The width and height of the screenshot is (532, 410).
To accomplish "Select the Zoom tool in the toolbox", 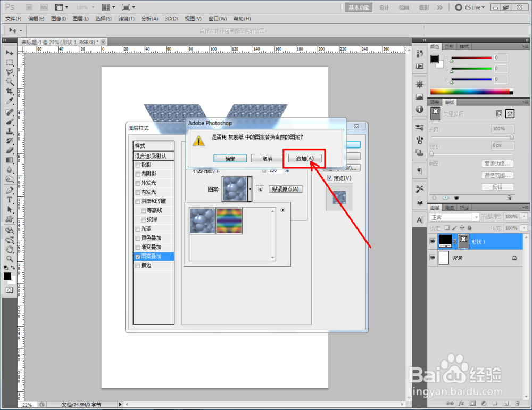I will point(10,259).
